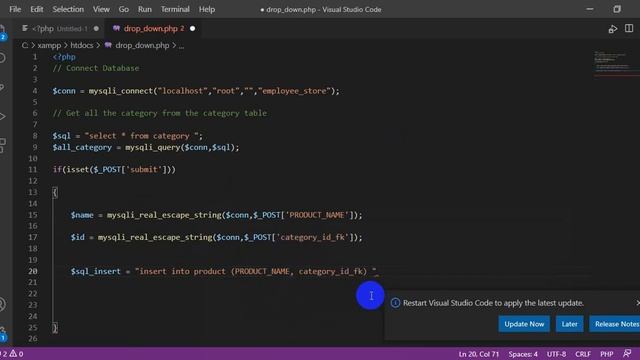Click the restart notification message text
This screenshot has height=360, width=640.
tap(493, 303)
